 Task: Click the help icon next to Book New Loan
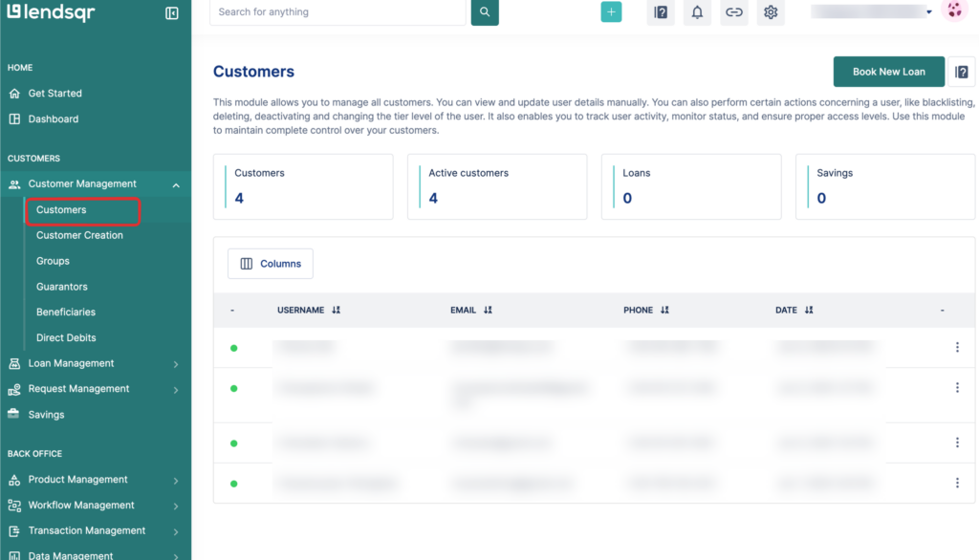pos(962,71)
